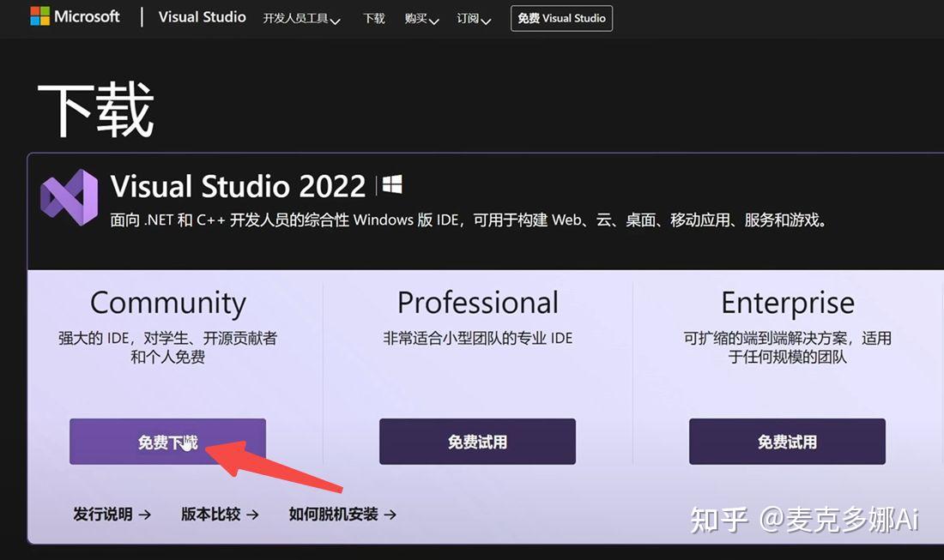
Task: Open the 版本比较 link
Action: tap(211, 515)
